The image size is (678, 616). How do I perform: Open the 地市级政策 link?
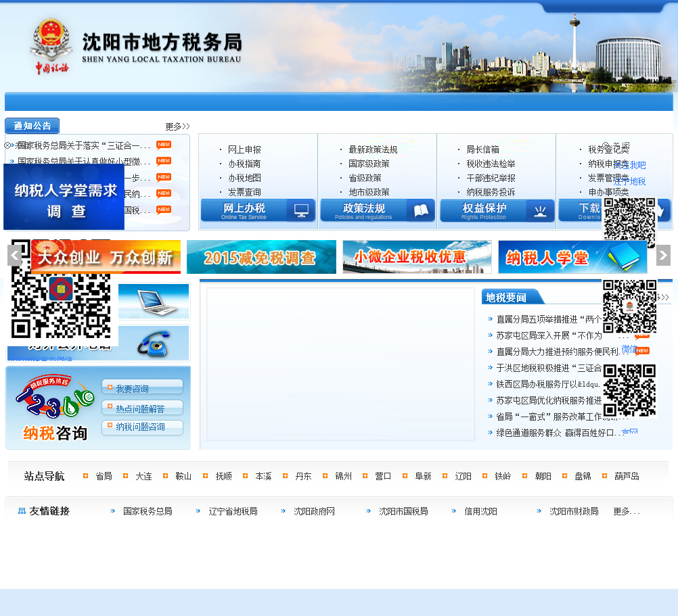[x=369, y=192]
